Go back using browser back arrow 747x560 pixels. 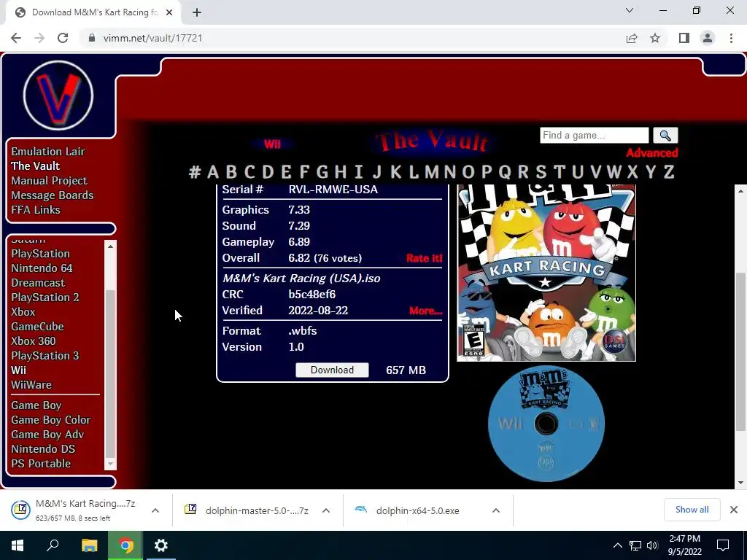tap(16, 38)
